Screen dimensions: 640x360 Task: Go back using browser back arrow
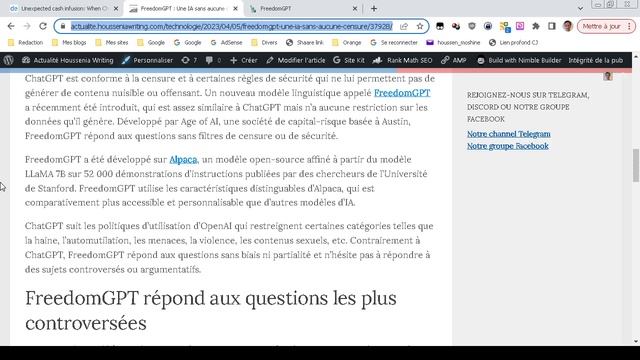click(11, 26)
